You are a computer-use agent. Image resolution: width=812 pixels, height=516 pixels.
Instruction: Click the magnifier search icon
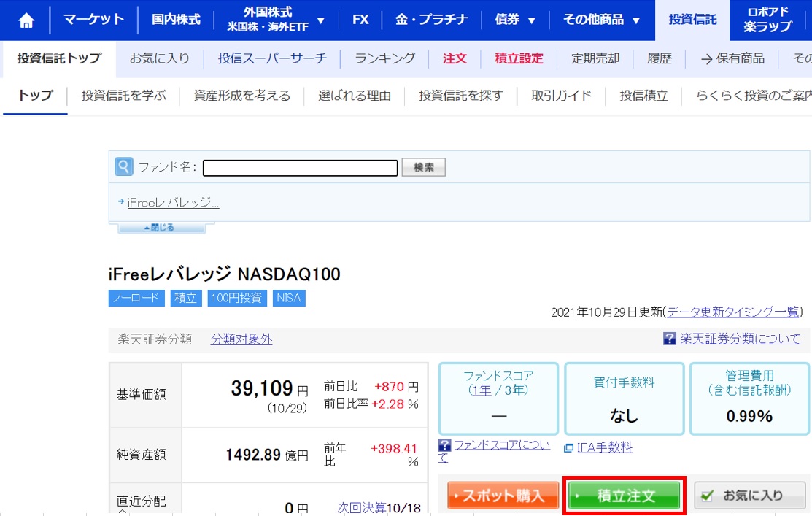click(x=124, y=167)
